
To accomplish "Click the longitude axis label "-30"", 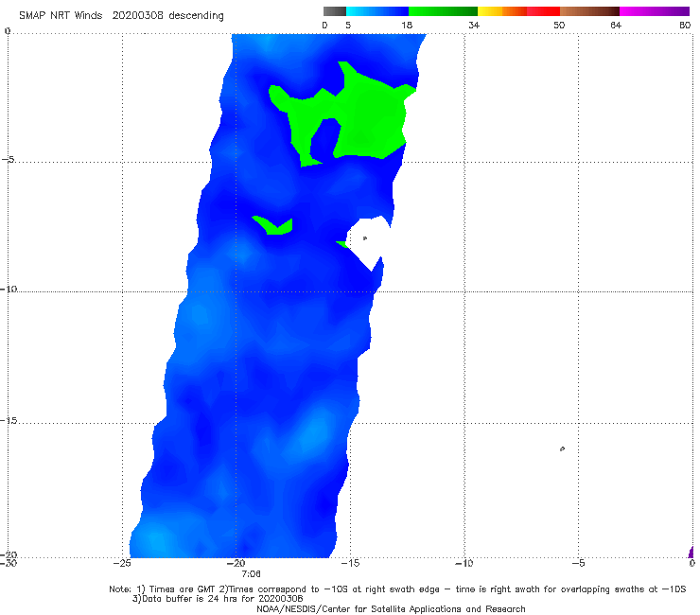I will (x=9, y=563).
